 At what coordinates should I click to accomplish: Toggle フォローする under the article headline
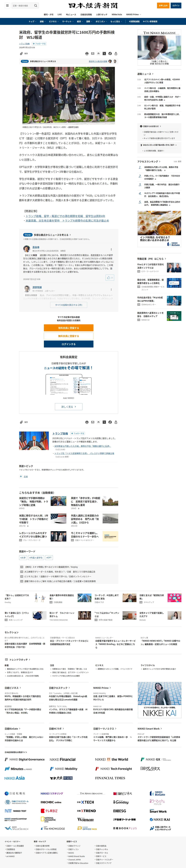click(x=39, y=44)
